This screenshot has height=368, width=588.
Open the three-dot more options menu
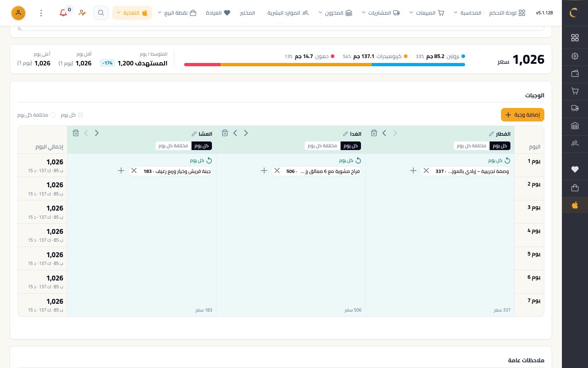point(41,13)
